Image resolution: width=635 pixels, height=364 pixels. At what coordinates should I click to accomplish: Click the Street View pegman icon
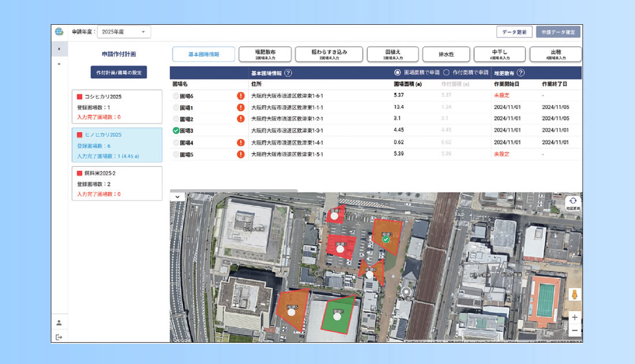(574, 295)
